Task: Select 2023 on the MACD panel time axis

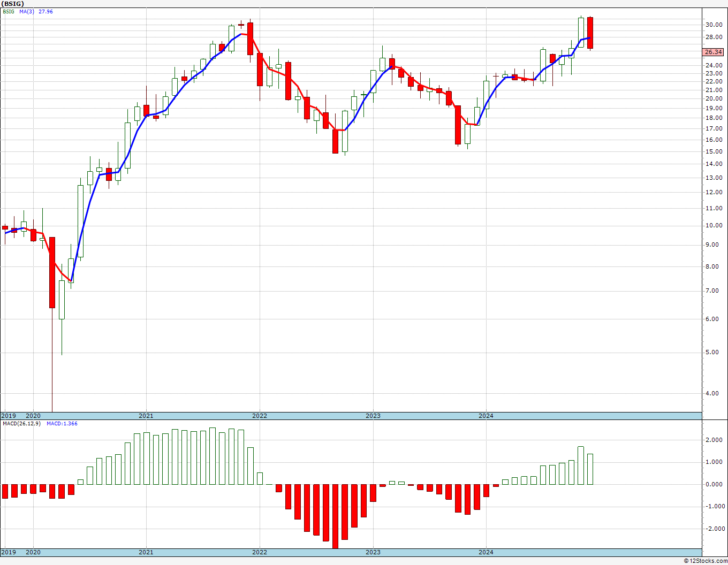Action: (x=373, y=552)
